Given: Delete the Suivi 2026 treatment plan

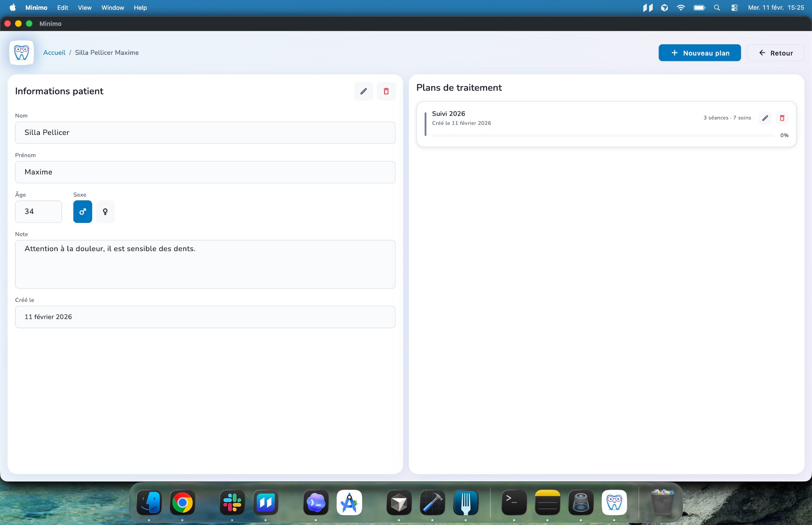Looking at the screenshot, I should tap(782, 118).
